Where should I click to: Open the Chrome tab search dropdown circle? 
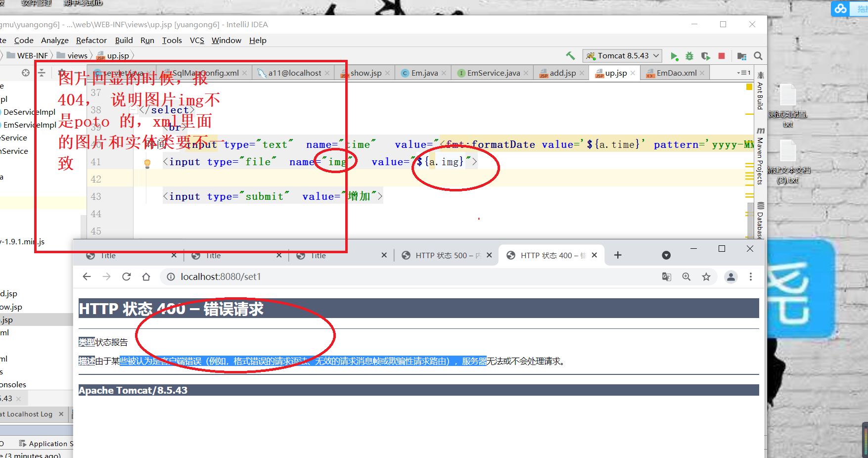[x=666, y=255]
